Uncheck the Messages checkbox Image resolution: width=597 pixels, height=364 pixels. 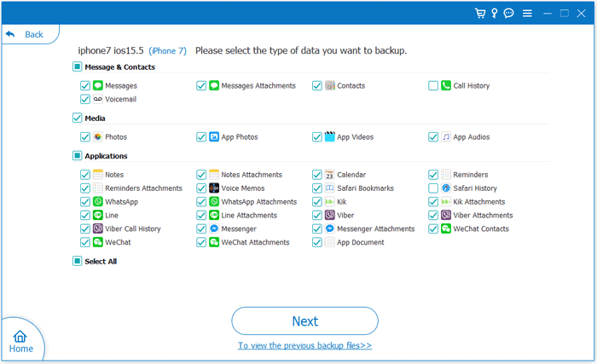(x=85, y=85)
